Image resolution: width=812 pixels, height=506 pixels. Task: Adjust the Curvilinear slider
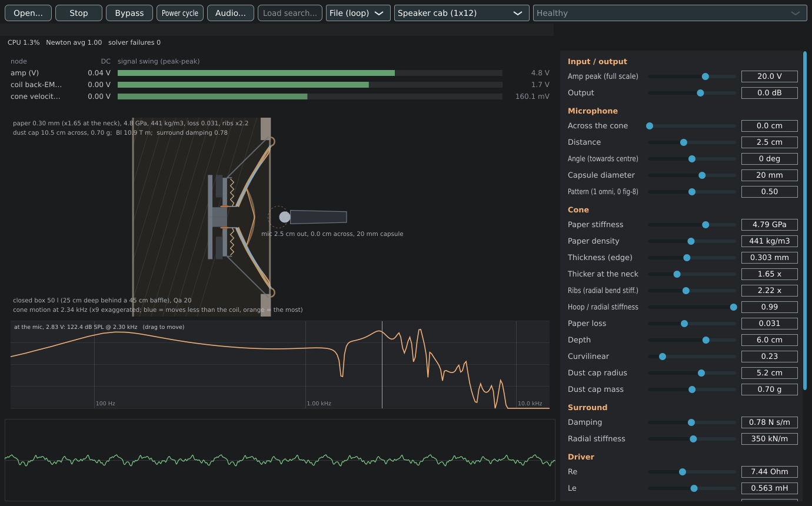[692, 357]
